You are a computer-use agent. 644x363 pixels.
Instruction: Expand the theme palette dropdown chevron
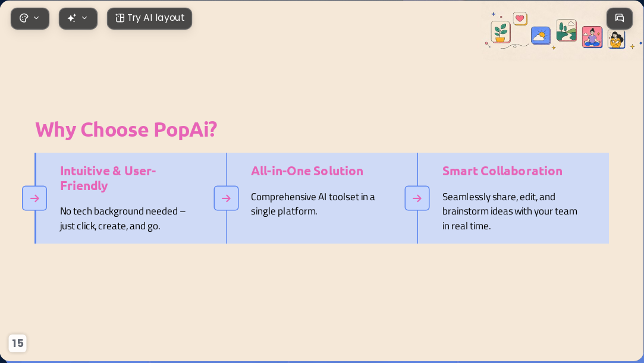36,18
